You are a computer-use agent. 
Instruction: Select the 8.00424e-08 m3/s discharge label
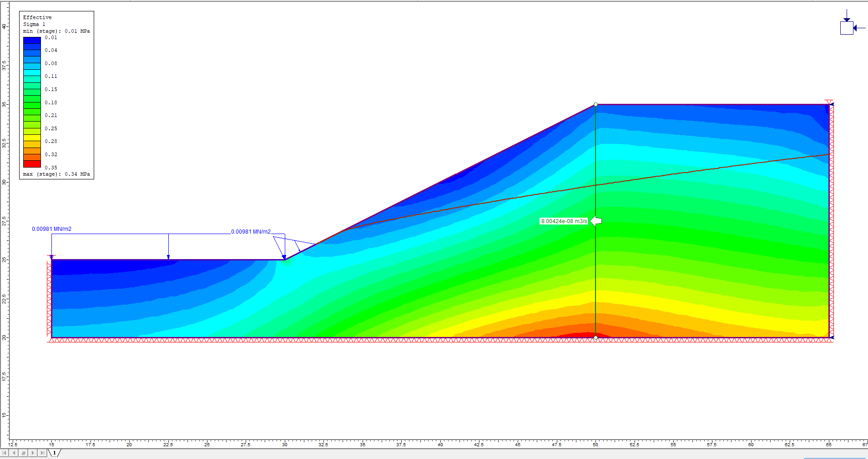point(564,221)
